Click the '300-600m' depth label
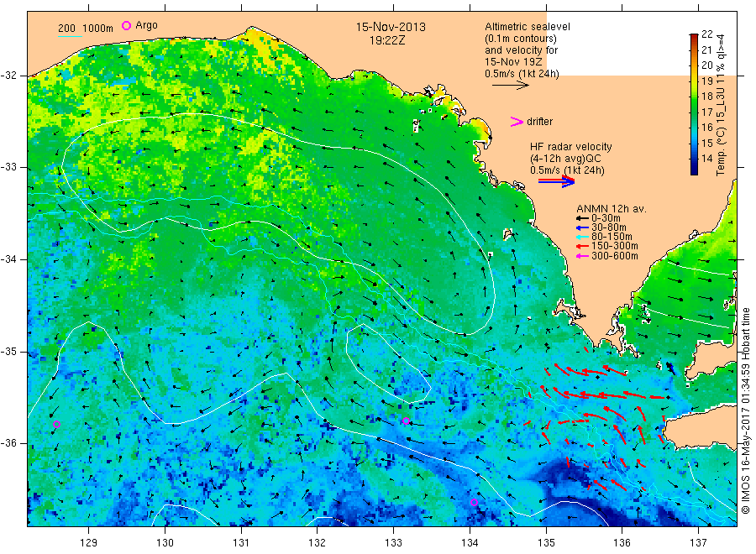The image size is (756, 554). click(x=615, y=256)
